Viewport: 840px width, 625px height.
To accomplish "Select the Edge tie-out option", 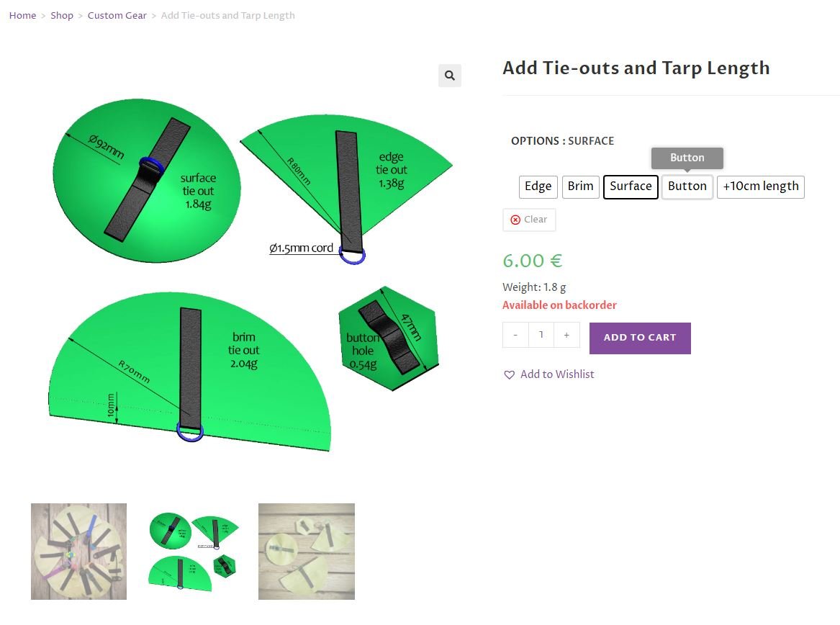I will pyautogui.click(x=538, y=186).
